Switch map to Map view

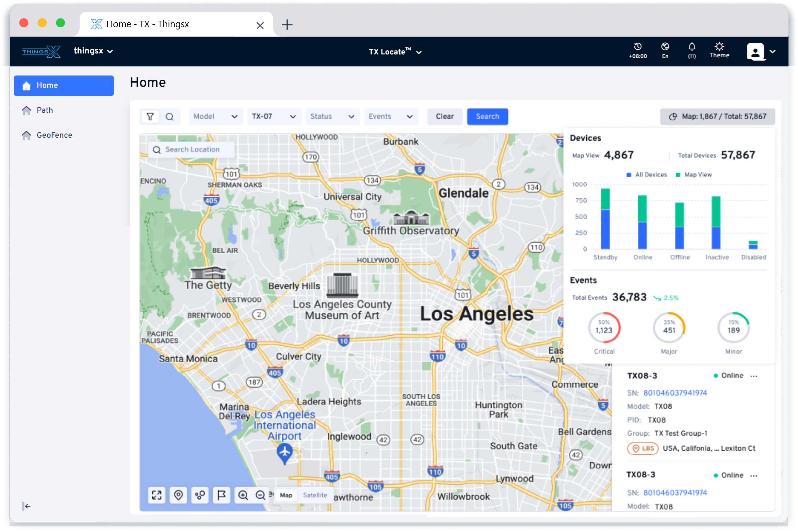tap(286, 495)
